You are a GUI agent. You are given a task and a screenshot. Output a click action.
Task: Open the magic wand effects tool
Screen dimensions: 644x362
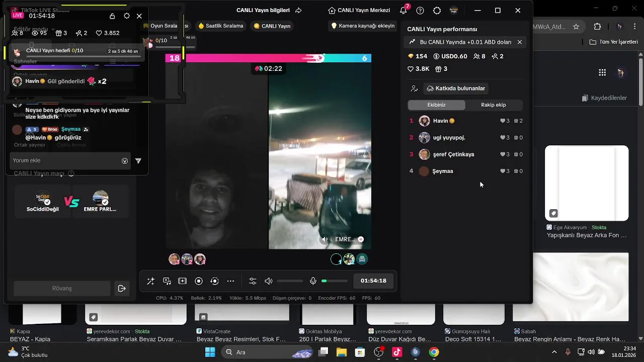pos(150,281)
